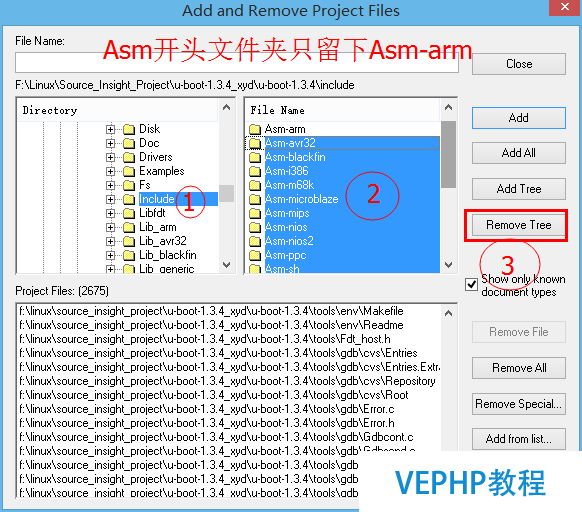The image size is (582, 512).
Task: Click the File Name list scrollbar thumb
Action: (448, 154)
